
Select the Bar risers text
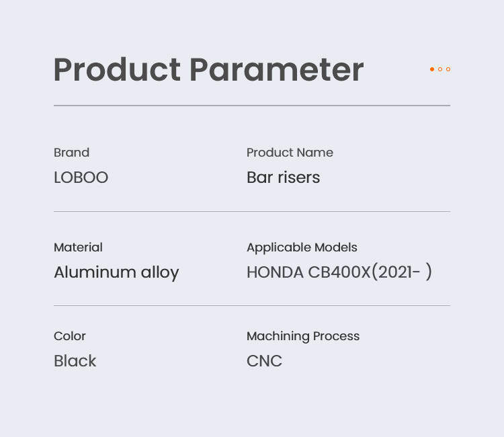pyautogui.click(x=283, y=177)
